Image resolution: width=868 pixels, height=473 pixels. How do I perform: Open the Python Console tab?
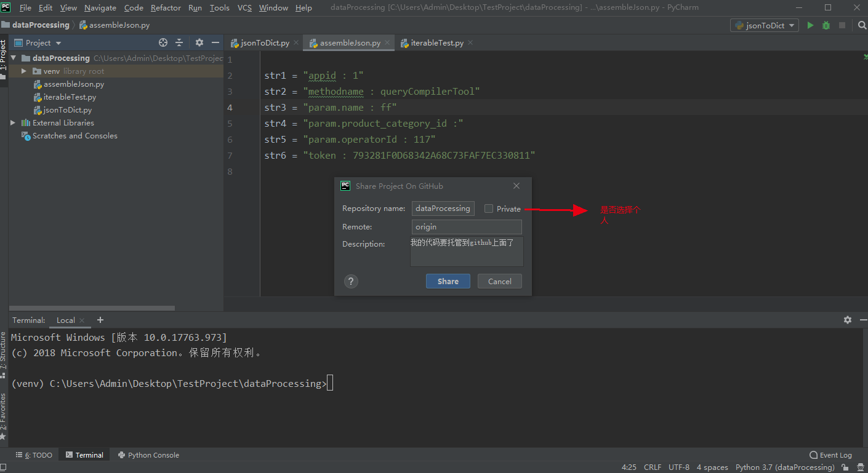pyautogui.click(x=148, y=455)
